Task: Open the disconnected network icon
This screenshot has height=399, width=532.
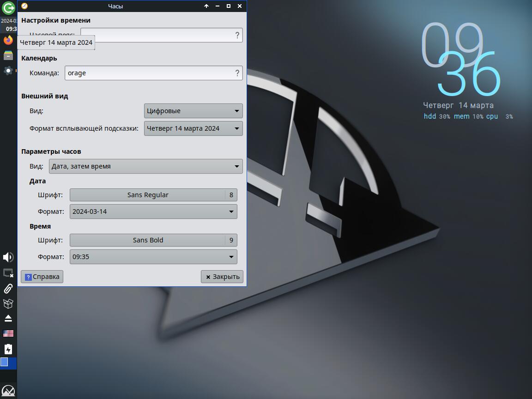Action: tap(8, 273)
